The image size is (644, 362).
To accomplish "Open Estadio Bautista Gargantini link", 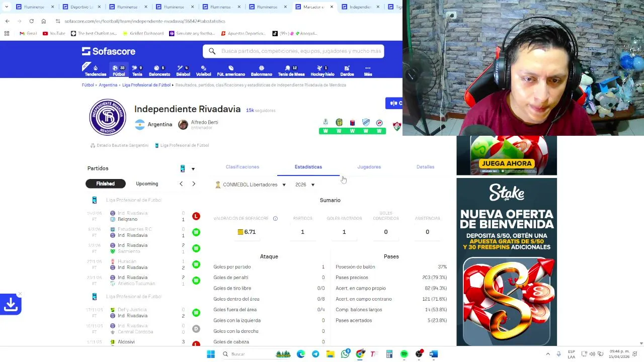I will tap(119, 145).
